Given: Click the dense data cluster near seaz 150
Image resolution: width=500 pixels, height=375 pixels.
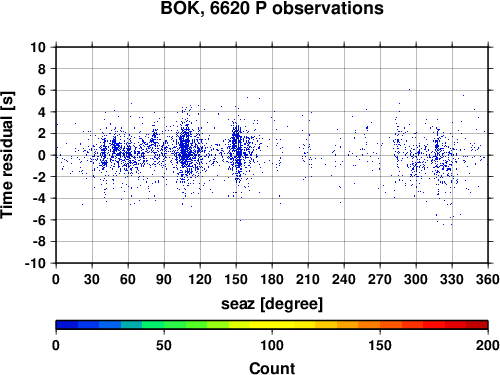Looking at the screenshot, I should click(x=237, y=148).
